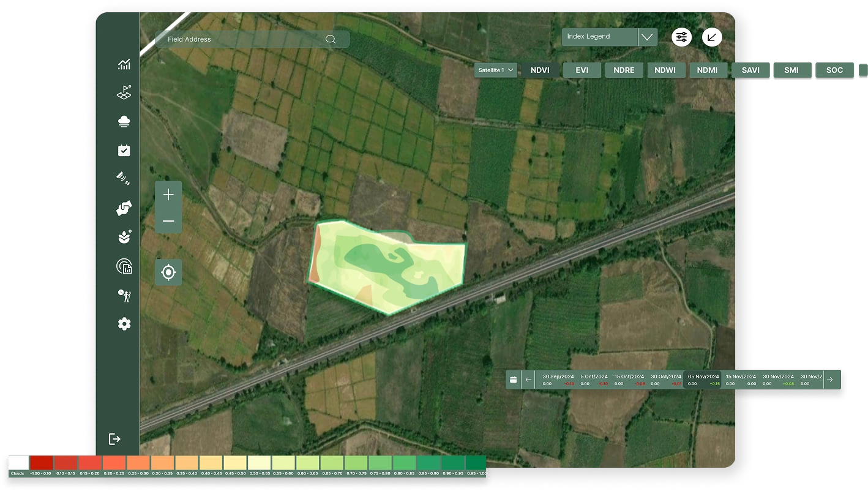The height and width of the screenshot is (491, 868).
Task: Recenter map with the locate target icon
Action: tap(168, 272)
